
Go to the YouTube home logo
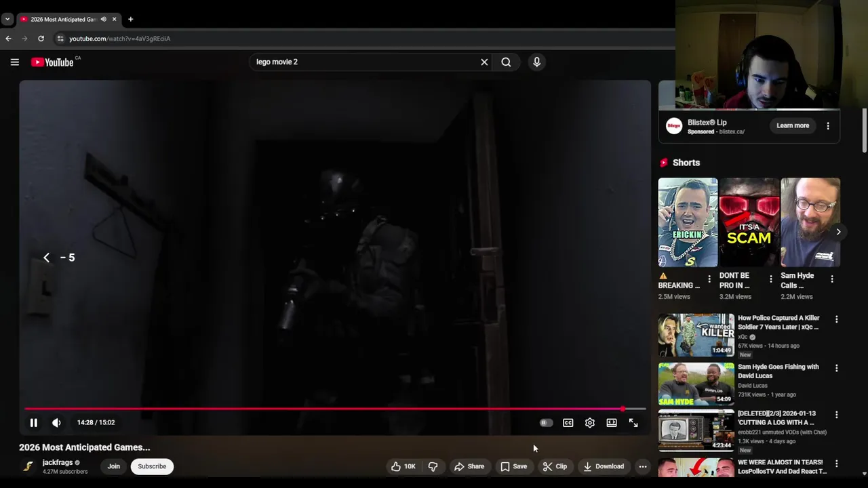click(52, 62)
